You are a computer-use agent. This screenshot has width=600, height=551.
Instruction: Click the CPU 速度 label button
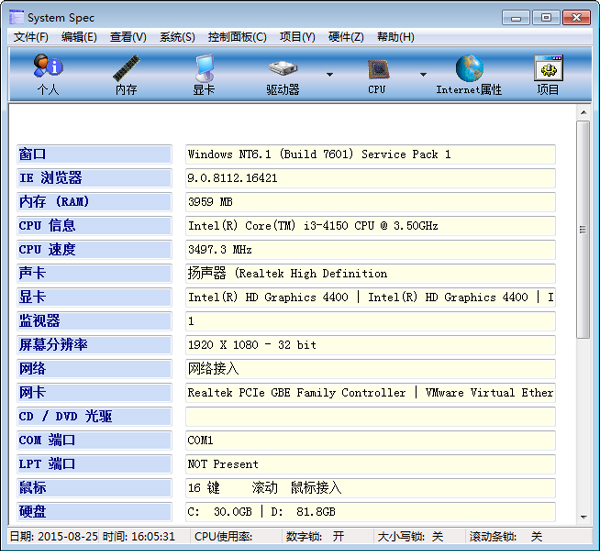[94, 249]
